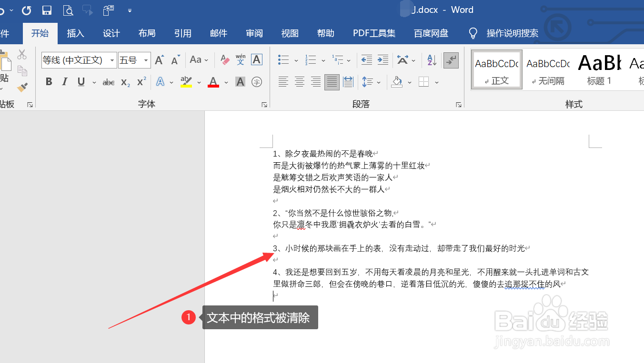Click 操作说明搜索 search box
The width and height of the screenshot is (644, 363).
click(513, 33)
